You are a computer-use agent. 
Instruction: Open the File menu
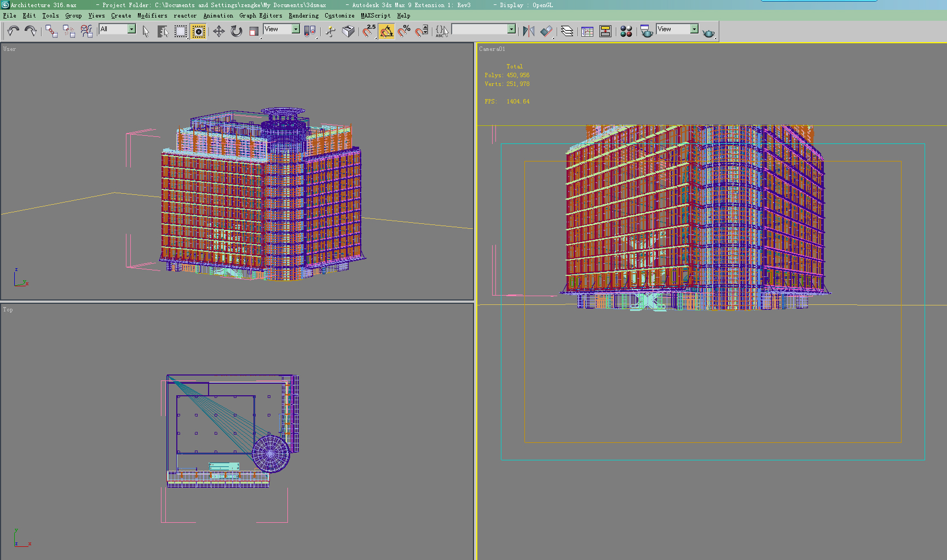[x=10, y=15]
